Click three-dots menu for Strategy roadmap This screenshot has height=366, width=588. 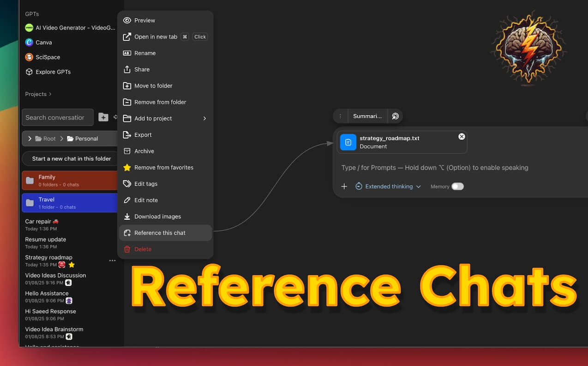point(112,261)
